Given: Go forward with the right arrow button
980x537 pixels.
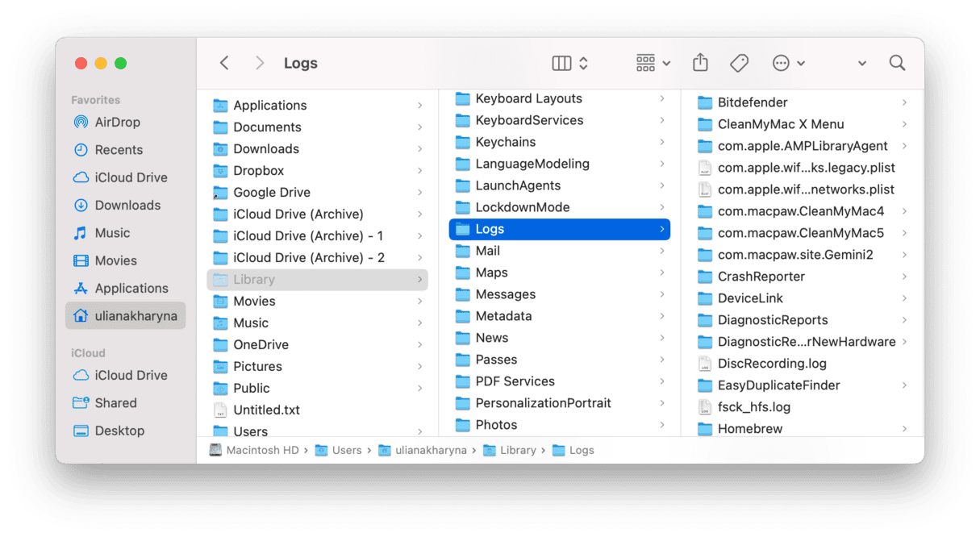Looking at the screenshot, I should [259, 63].
